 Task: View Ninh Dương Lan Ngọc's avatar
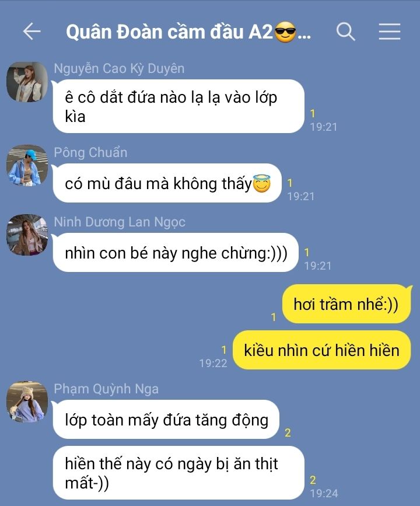click(x=27, y=235)
